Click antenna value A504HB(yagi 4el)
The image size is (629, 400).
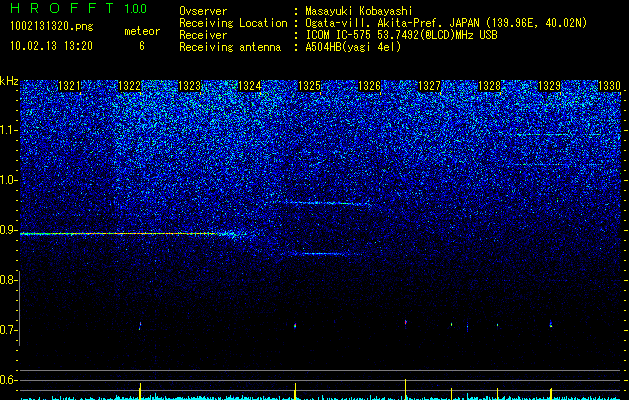click(x=353, y=47)
